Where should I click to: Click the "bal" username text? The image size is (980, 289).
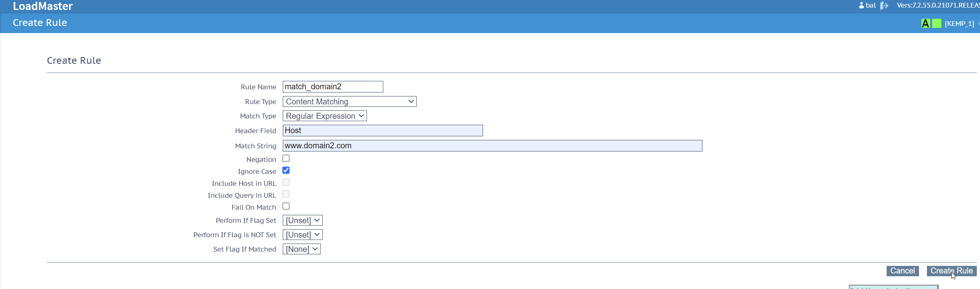(x=871, y=6)
